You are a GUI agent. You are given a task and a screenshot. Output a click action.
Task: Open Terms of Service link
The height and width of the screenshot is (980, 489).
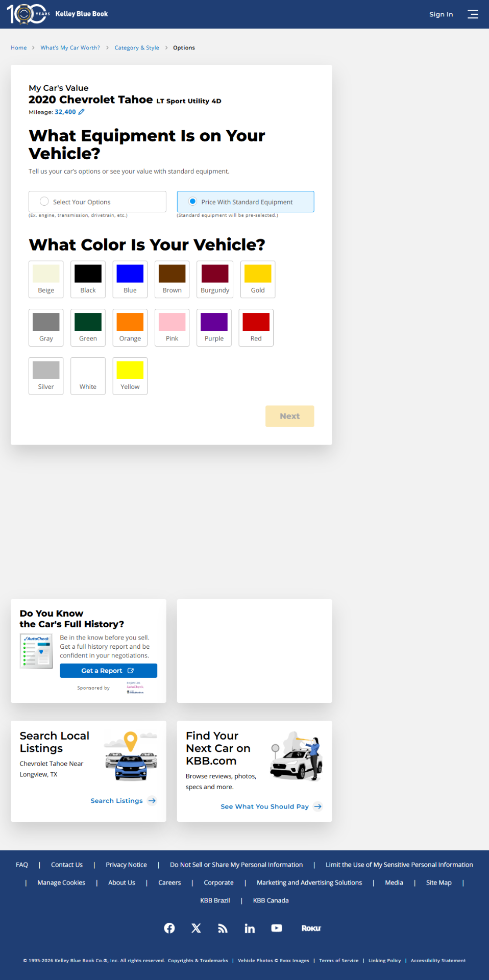pos(339,961)
